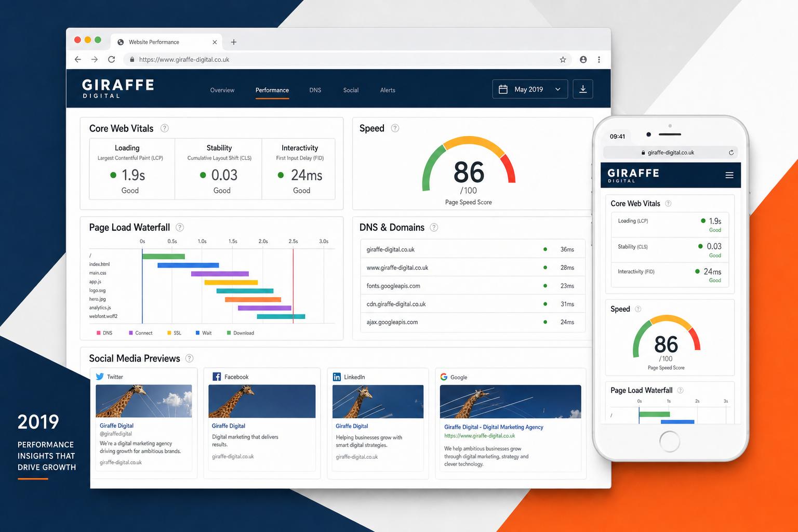Viewport: 798px width, 532px height.
Task: Open Giraffe Digital link in LinkedIn card
Action: point(352,426)
